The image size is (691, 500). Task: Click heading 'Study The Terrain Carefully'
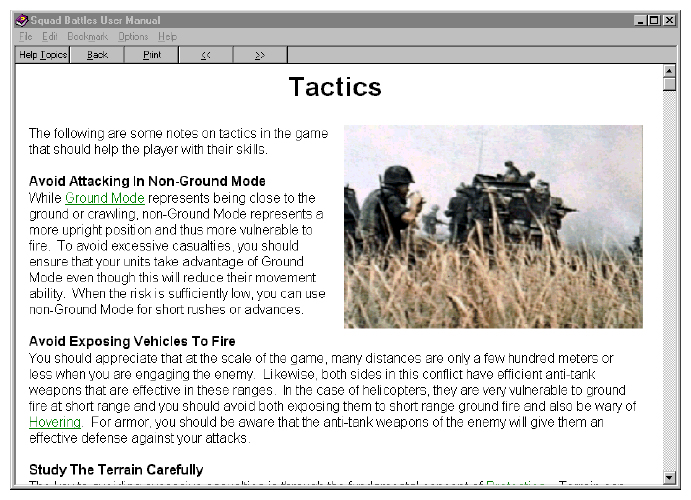(116, 470)
